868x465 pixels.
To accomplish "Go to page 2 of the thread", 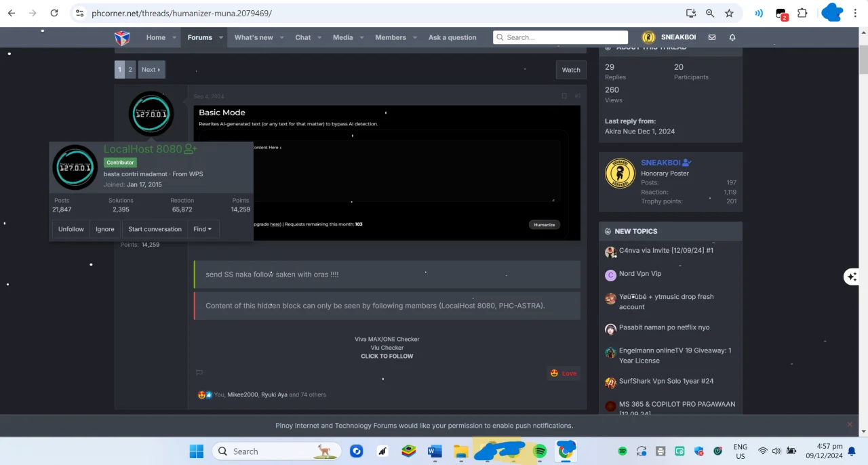I will pyautogui.click(x=130, y=69).
